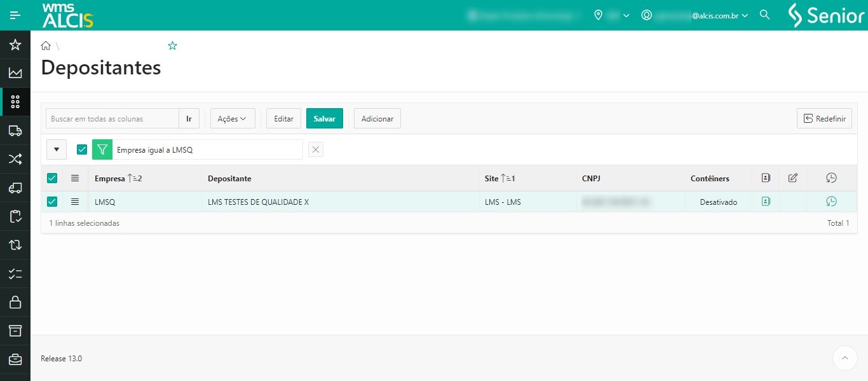The image size is (868, 381).
Task: Click the location pin icon in header
Action: coord(598,15)
